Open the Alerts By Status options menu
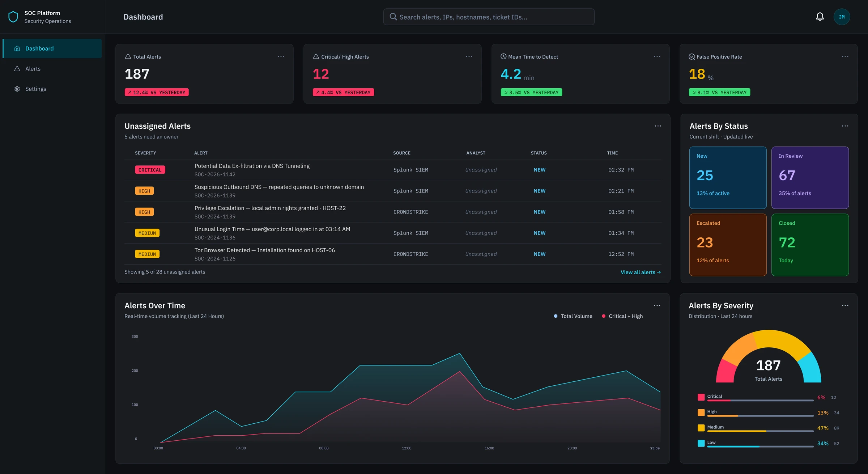The width and height of the screenshot is (868, 474). coord(845,126)
